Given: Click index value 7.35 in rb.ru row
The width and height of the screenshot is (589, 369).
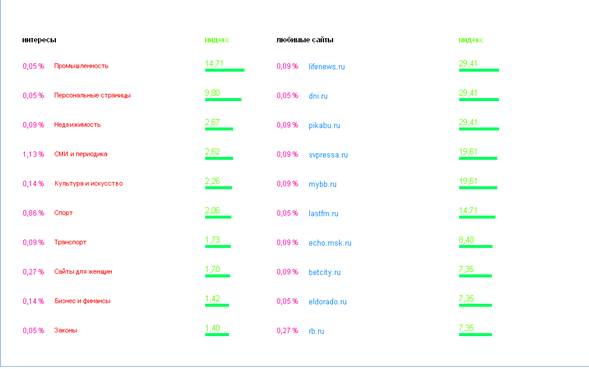Looking at the screenshot, I should point(466,328).
